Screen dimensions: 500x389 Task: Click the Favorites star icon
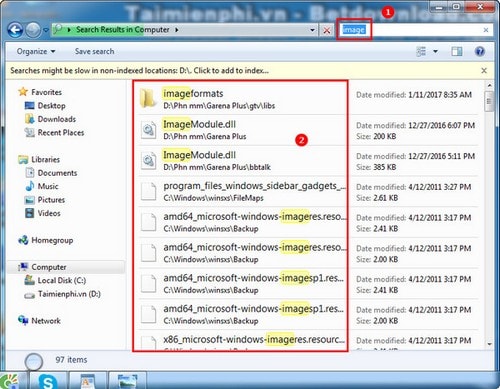click(x=23, y=92)
